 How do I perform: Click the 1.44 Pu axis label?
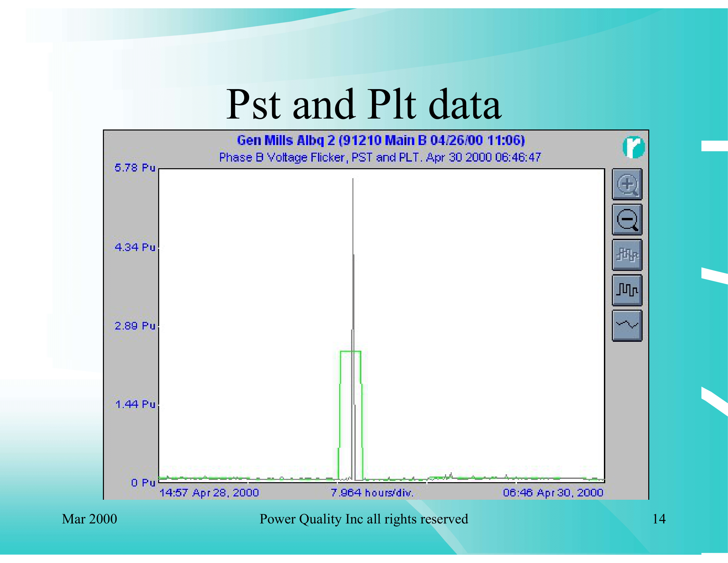click(x=135, y=405)
